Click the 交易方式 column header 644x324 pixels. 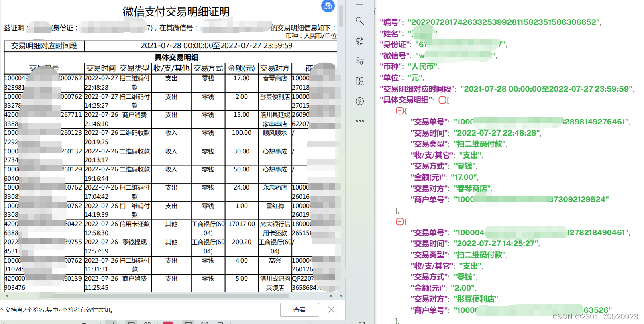[208, 68]
